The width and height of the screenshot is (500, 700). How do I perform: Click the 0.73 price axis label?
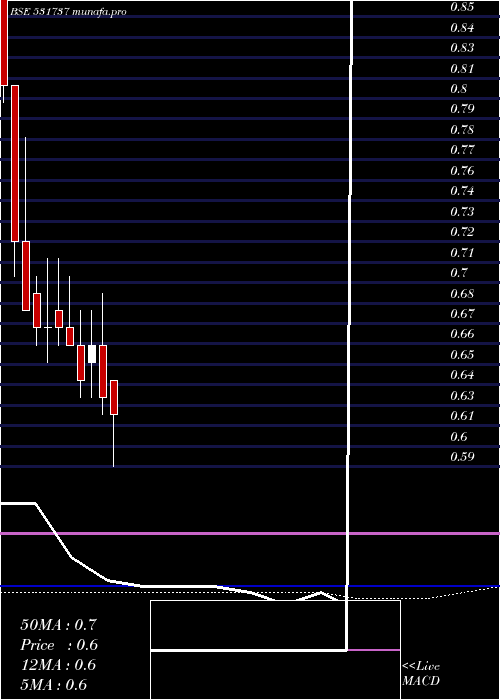click(x=462, y=211)
